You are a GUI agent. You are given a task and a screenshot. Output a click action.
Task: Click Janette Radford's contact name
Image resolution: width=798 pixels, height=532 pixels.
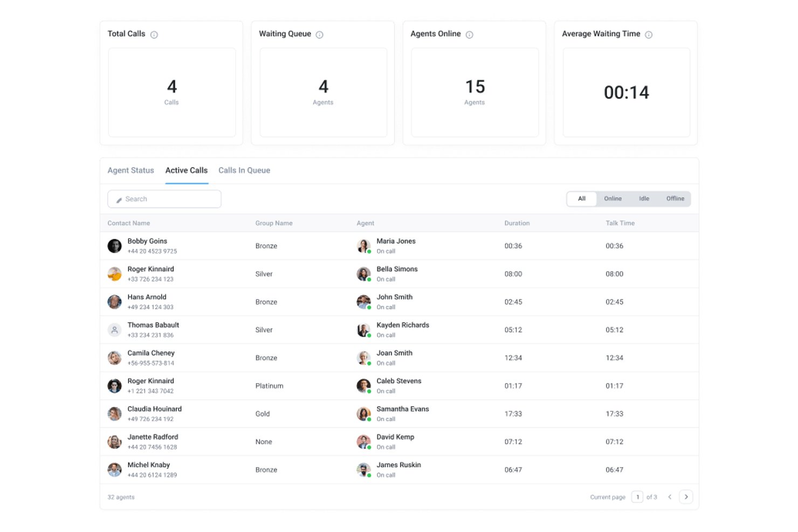153,437
